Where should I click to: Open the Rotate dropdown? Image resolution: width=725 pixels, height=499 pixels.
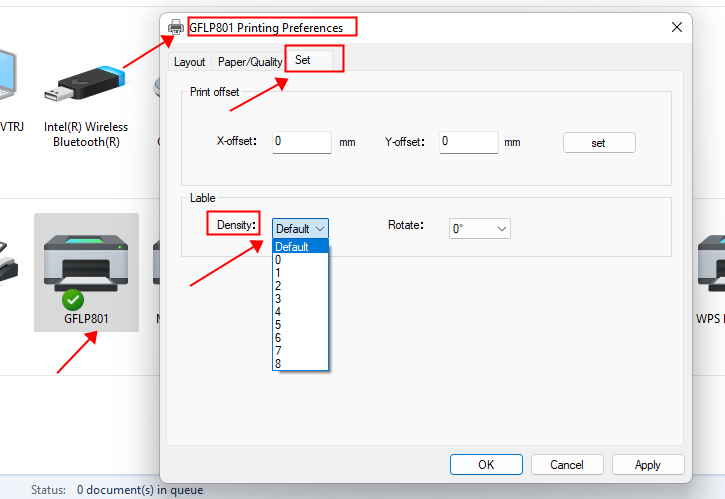click(479, 228)
